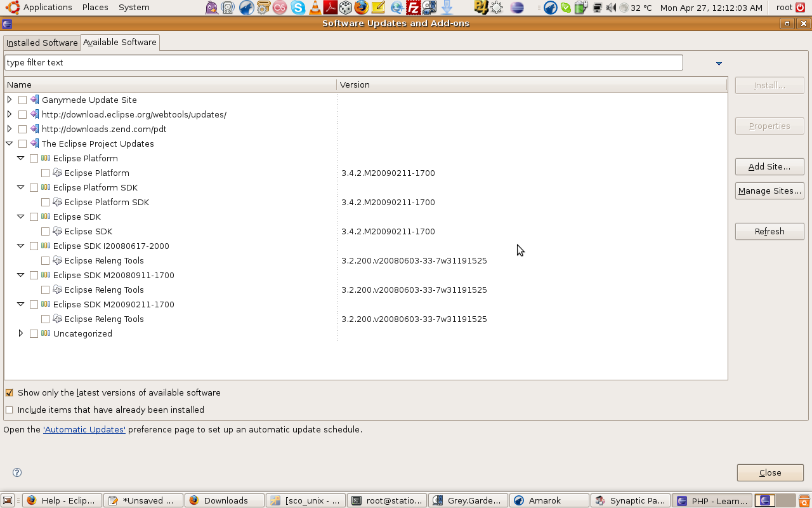Open the 'Automatic Updates' preference link

tap(84, 429)
